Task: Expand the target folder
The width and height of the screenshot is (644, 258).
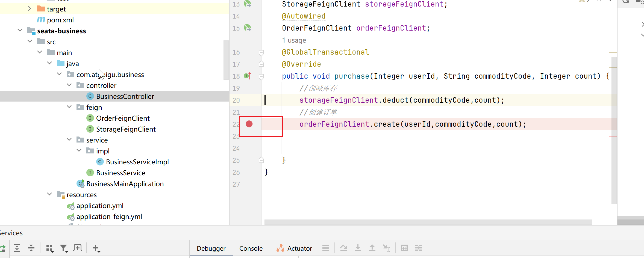Action: (30, 9)
